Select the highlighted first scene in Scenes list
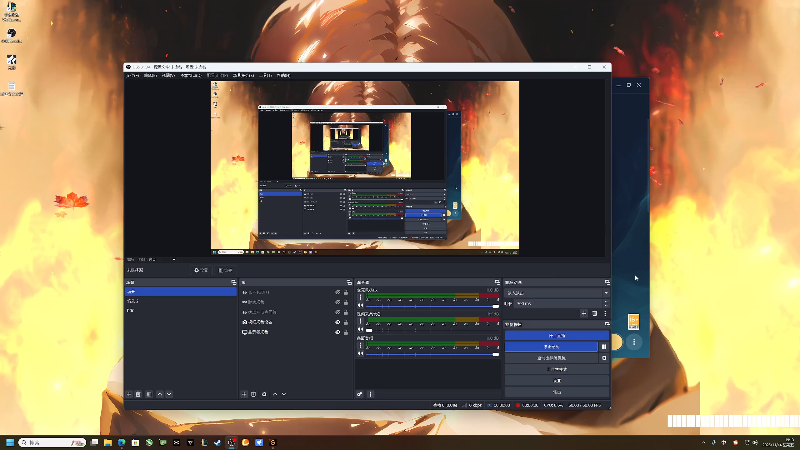The width and height of the screenshot is (800, 450). 181,292
